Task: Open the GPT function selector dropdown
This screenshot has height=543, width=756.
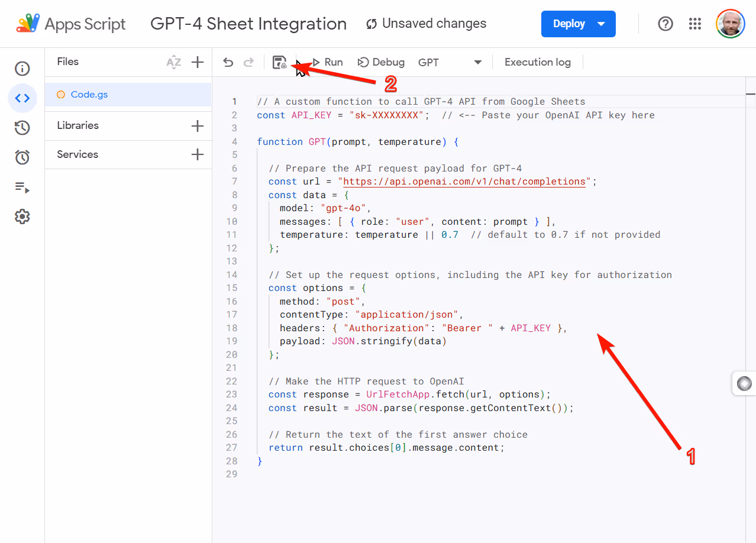Action: coord(450,62)
